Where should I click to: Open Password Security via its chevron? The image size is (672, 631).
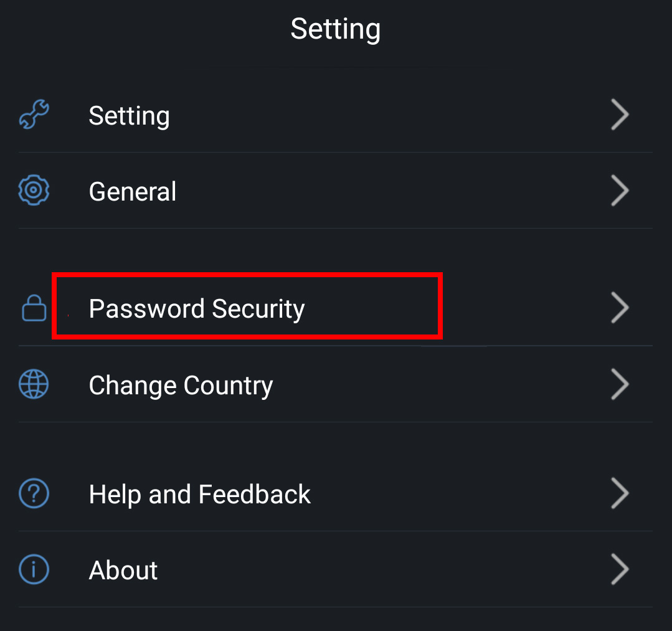(x=620, y=308)
